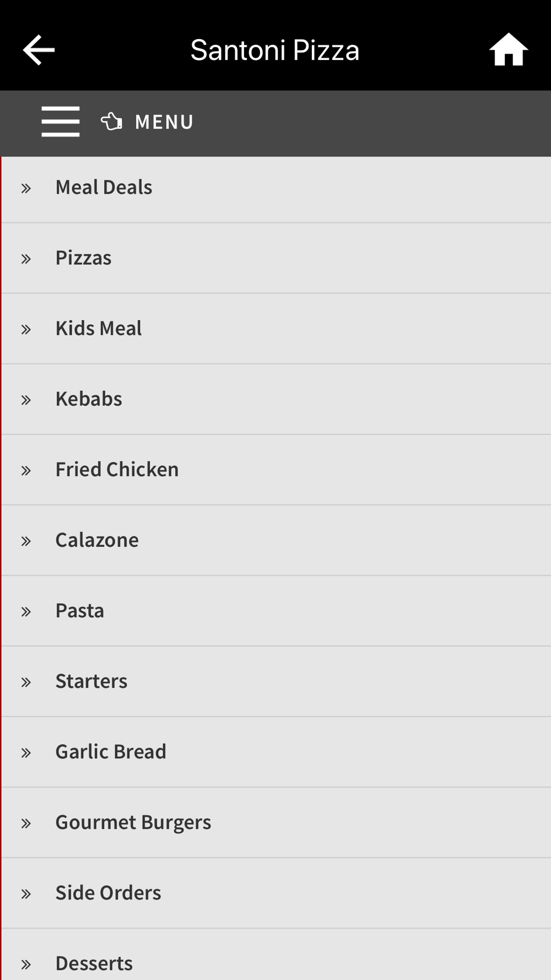
Task: Tap the pointing hand icon
Action: tap(112, 121)
